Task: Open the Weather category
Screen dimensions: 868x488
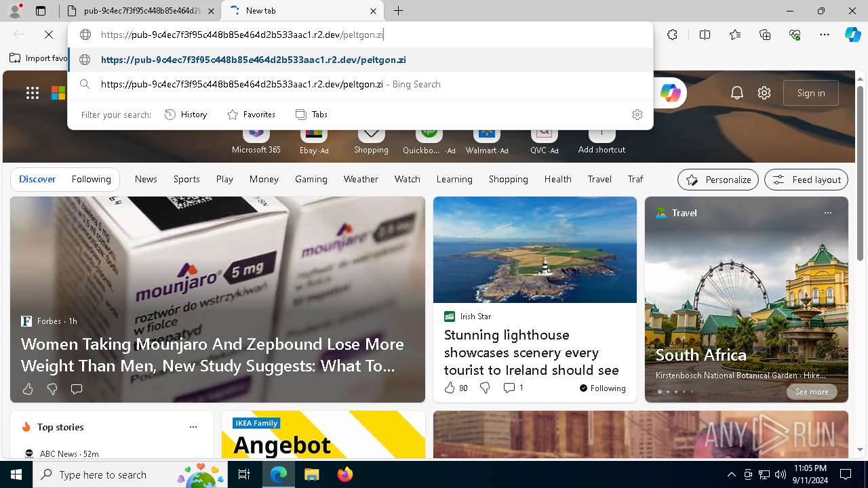Action: coord(361,179)
